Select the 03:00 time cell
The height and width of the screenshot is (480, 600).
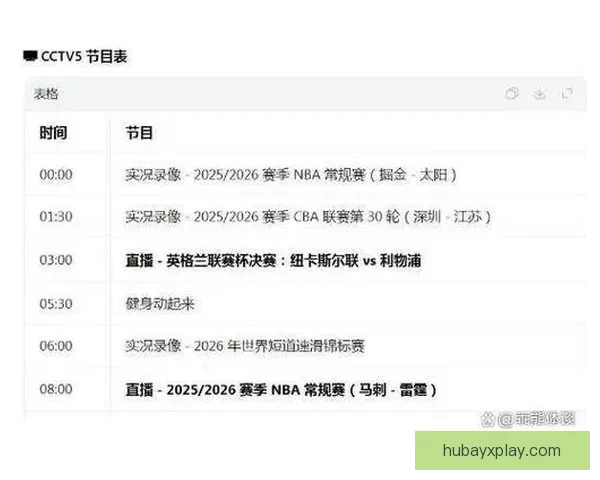point(56,260)
